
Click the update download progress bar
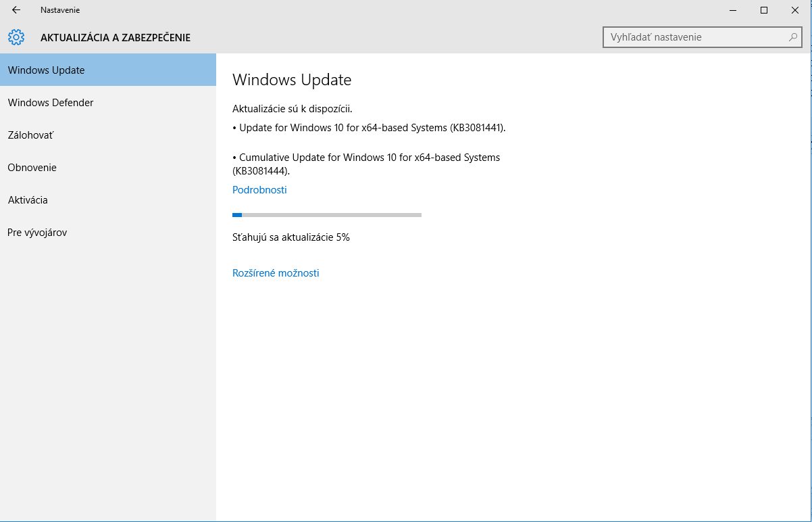pos(327,215)
